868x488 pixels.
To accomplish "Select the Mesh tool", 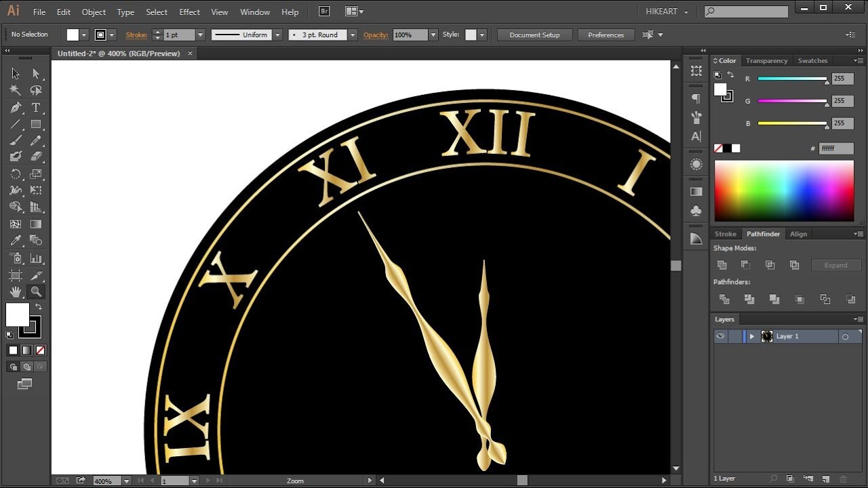I will pyautogui.click(x=16, y=224).
